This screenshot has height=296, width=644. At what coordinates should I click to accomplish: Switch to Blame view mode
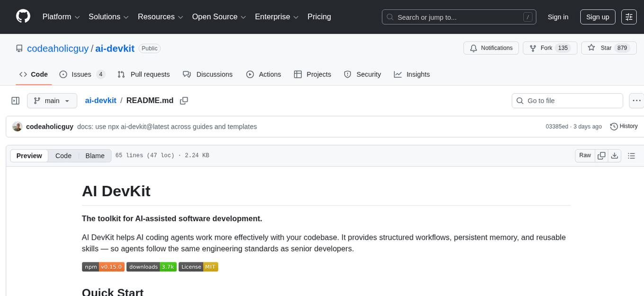(95, 156)
